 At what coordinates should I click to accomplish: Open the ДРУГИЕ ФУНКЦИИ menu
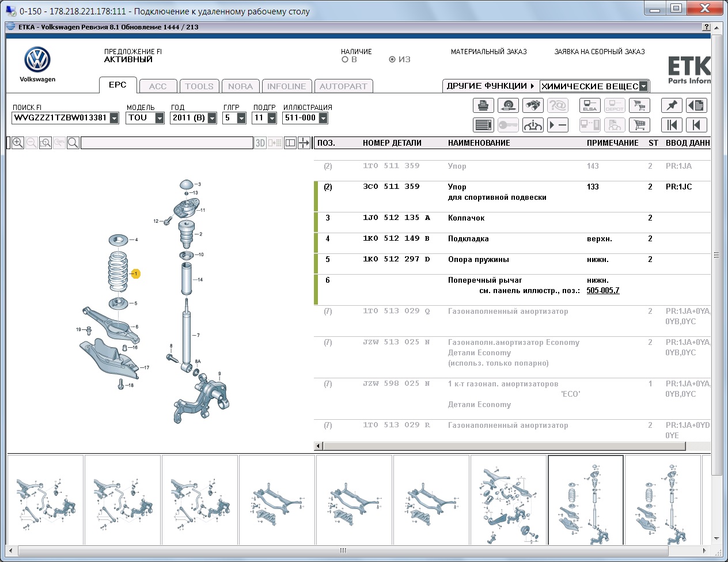491,86
